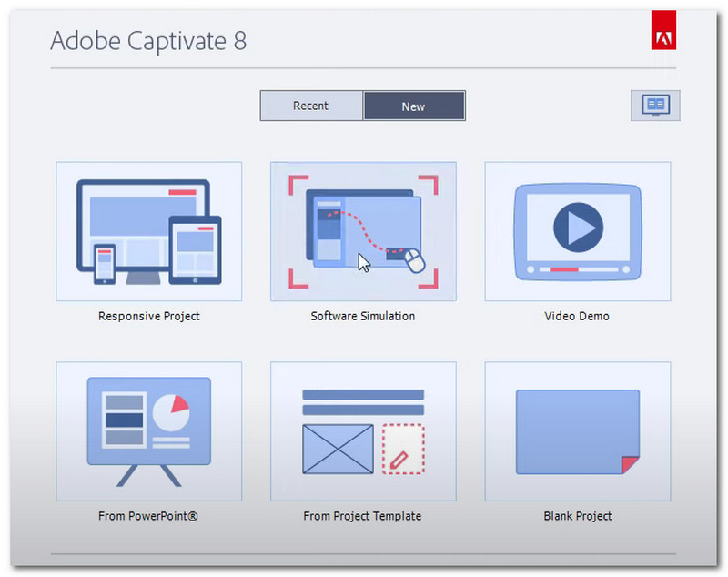
Task: Select the Responsive Project thumbnail
Action: [x=149, y=231]
